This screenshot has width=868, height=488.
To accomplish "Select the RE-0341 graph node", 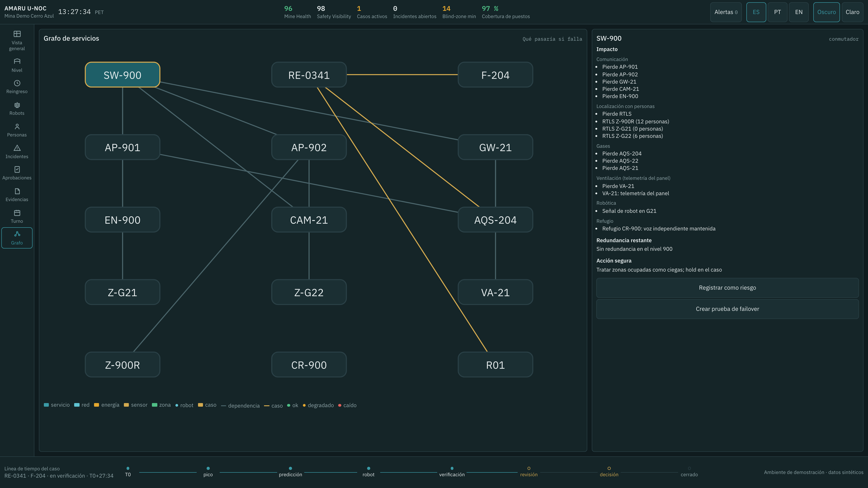I will [x=309, y=75].
